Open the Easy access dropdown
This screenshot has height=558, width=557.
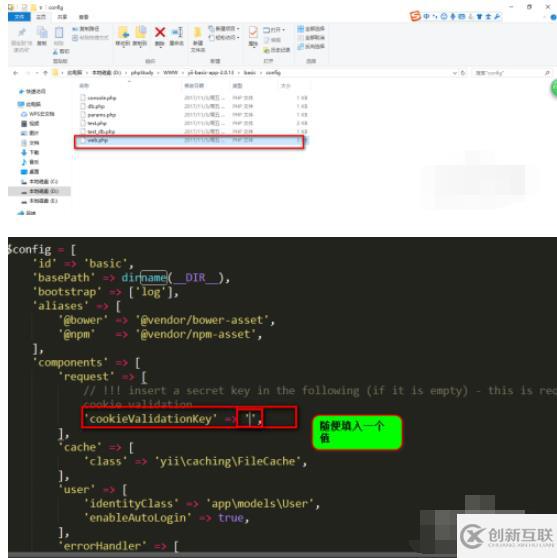pos(224,37)
